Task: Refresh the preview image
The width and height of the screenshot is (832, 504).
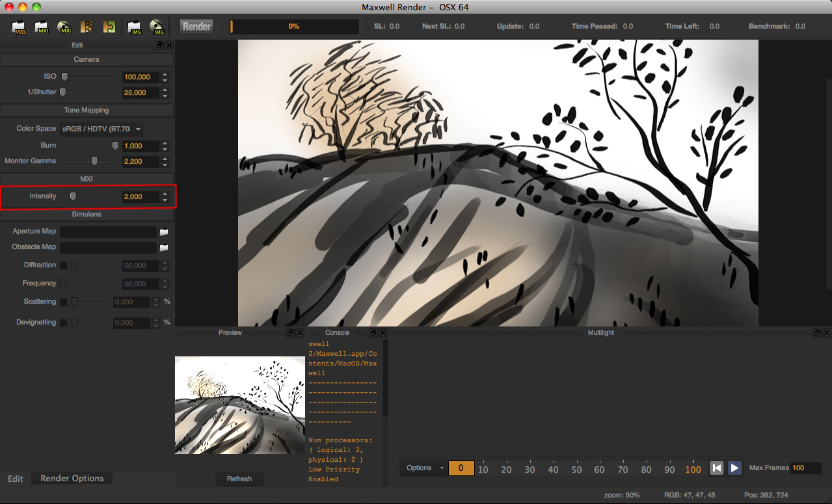Action: (239, 479)
